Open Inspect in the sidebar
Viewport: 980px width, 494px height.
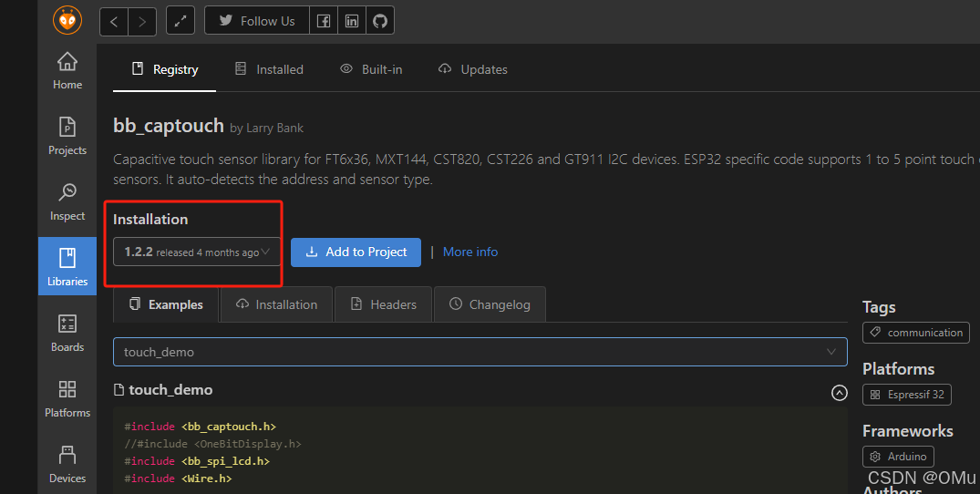pos(67,201)
